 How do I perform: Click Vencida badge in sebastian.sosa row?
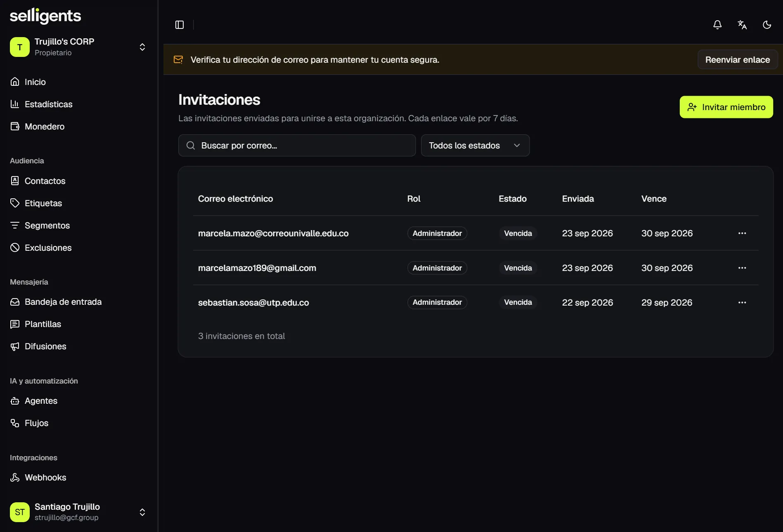click(518, 302)
